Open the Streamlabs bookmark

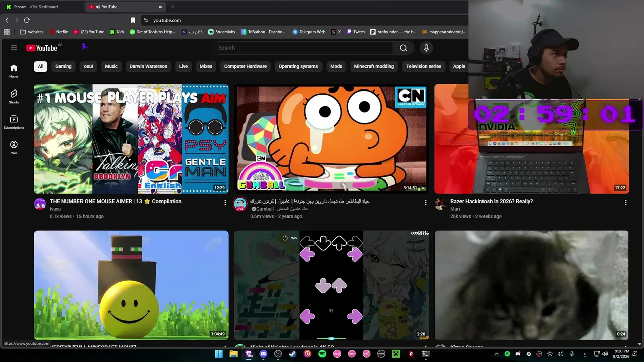point(221,32)
